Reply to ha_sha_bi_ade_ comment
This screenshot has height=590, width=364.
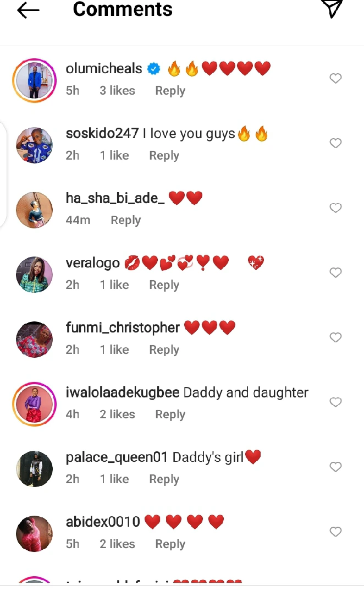click(125, 220)
